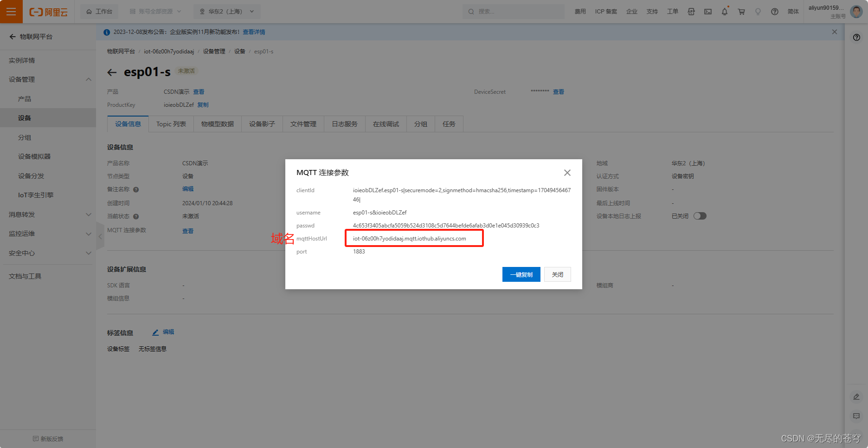Click the lightbulb tips icon
Screen dimensions: 868x448
tap(758, 12)
